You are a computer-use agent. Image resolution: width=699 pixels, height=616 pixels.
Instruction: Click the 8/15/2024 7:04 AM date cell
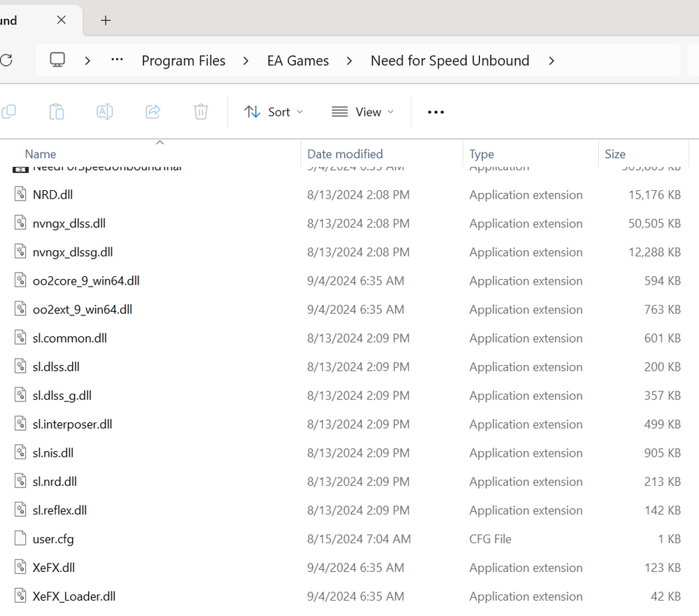tap(359, 539)
